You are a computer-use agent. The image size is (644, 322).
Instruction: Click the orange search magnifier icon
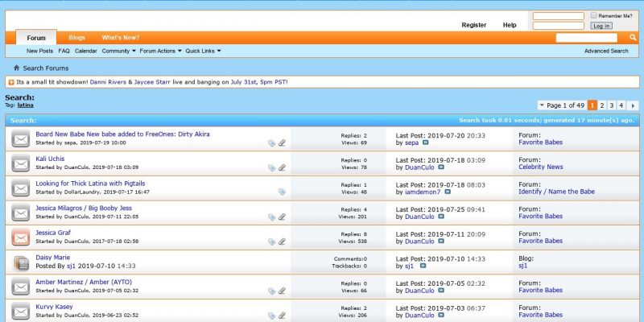coord(633,38)
